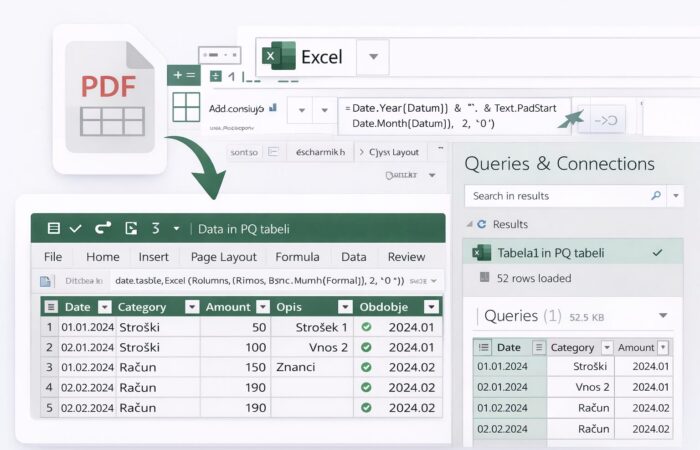Select the Amount cell with value 150
This screenshot has width=700, height=450.
pos(235,367)
